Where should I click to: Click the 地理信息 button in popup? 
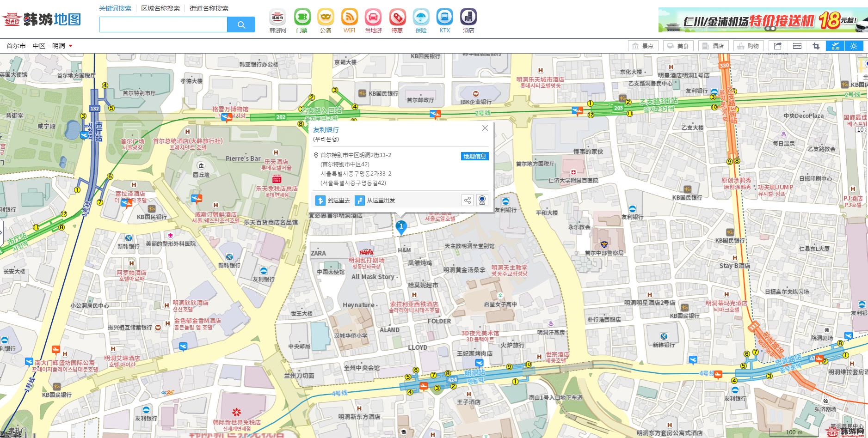coord(474,156)
